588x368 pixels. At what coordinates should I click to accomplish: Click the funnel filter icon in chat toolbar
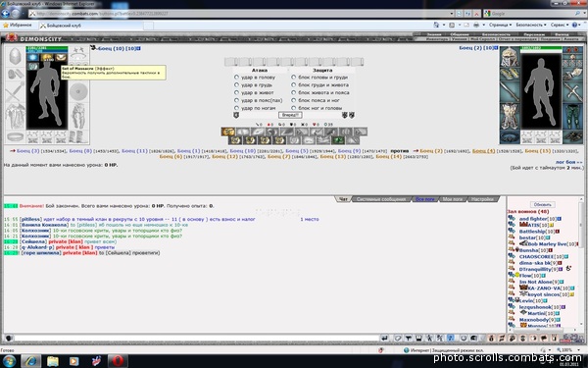[409, 338]
